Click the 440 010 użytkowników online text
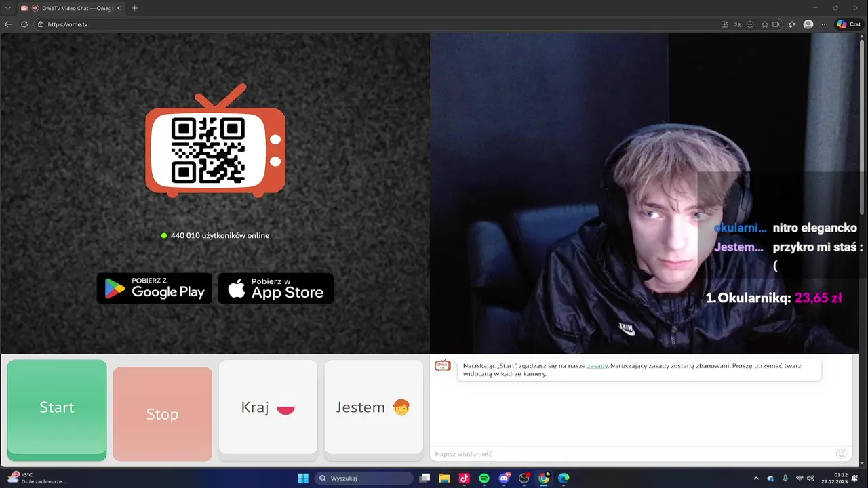 pyautogui.click(x=220, y=236)
